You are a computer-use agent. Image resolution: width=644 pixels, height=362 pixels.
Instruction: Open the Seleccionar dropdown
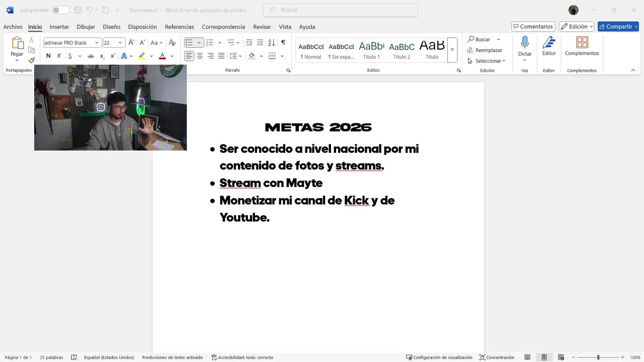(x=486, y=61)
